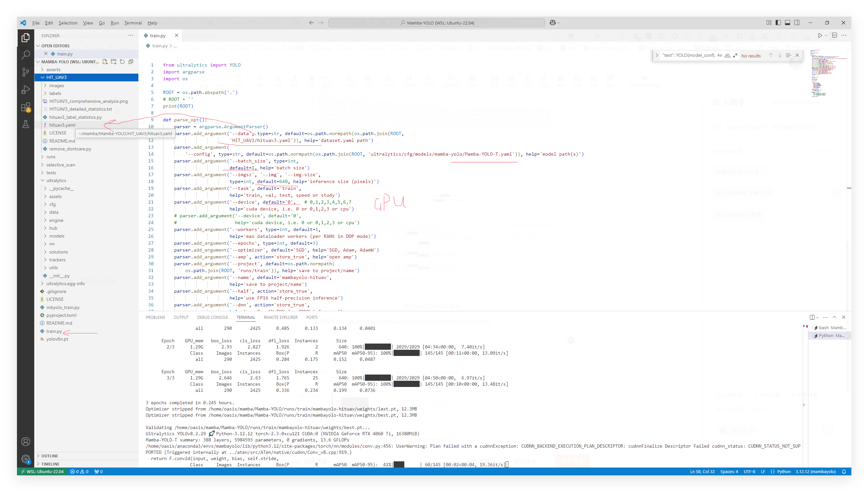Switch to the PROBLEMS tab
Screen dimensions: 868x492
point(155,317)
